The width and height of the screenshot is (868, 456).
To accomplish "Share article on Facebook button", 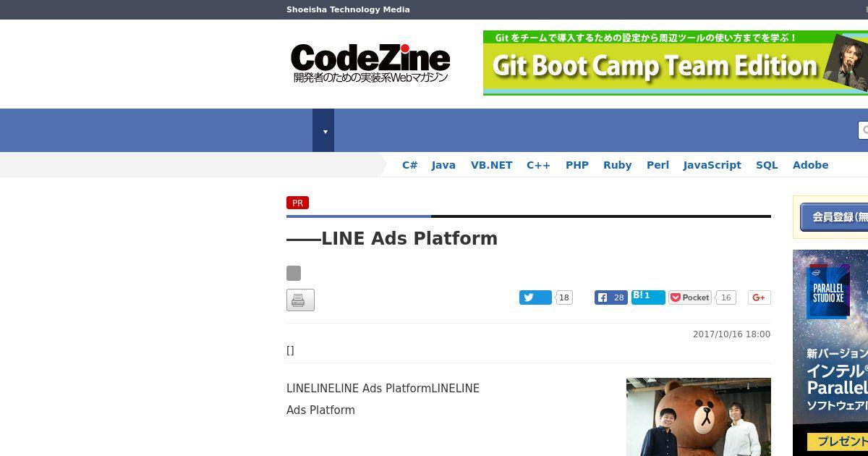I will [x=611, y=297].
